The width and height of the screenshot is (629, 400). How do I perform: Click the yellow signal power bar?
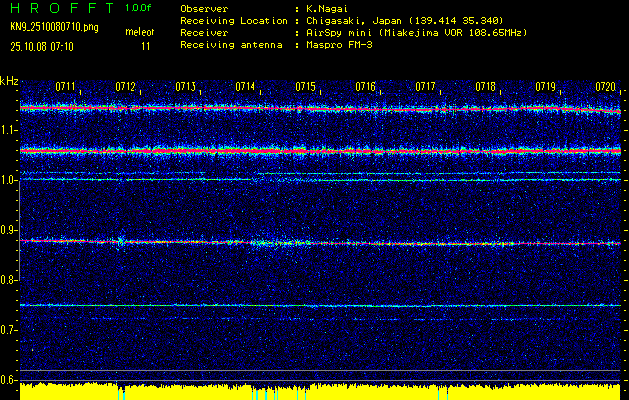(320, 391)
